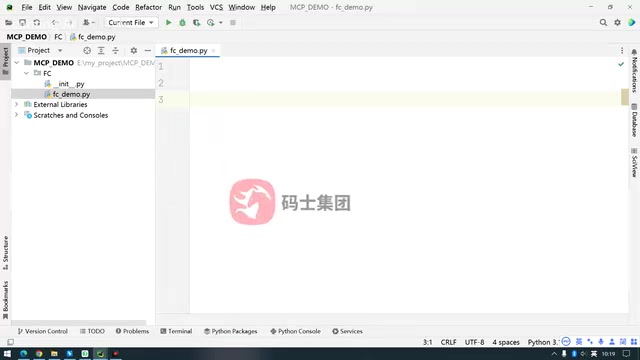The height and width of the screenshot is (360, 640).
Task: Hide the Project panel with minus icon
Action: [x=148, y=51]
